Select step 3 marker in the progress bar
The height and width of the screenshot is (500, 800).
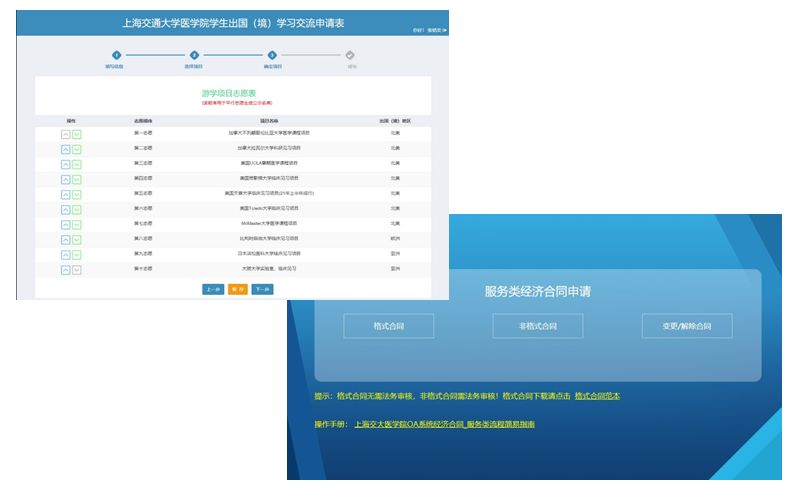[x=272, y=55]
